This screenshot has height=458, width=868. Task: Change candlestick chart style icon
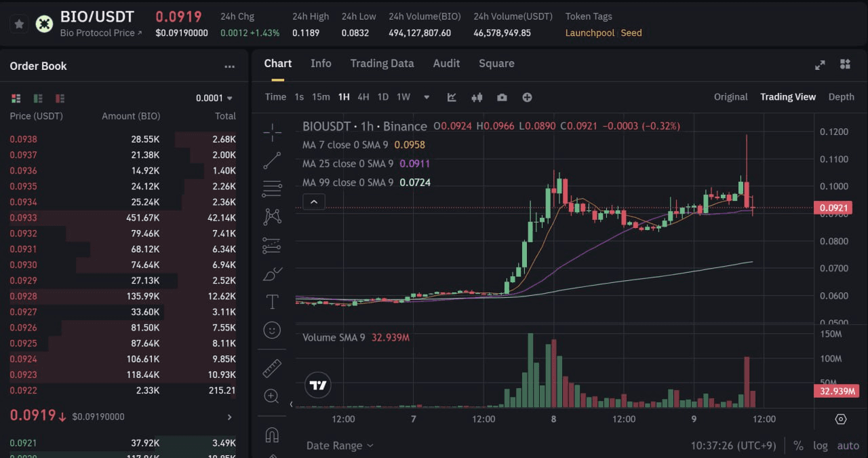477,97
